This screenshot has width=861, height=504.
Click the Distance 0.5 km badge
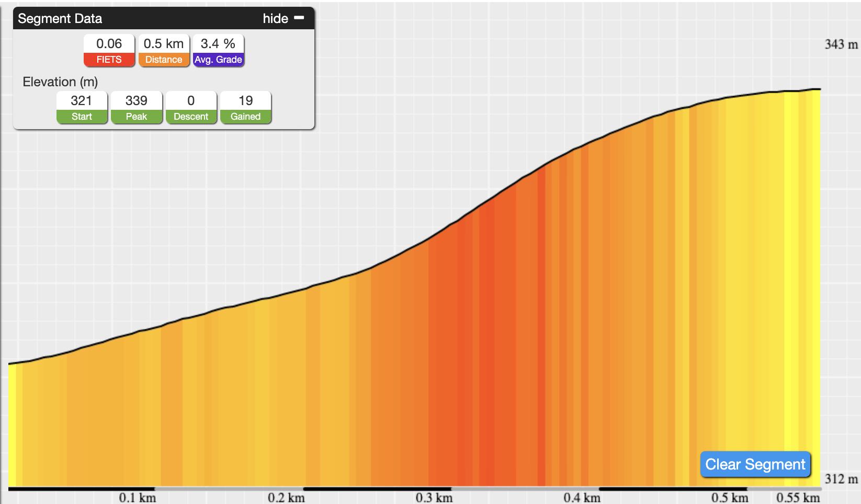click(x=164, y=50)
